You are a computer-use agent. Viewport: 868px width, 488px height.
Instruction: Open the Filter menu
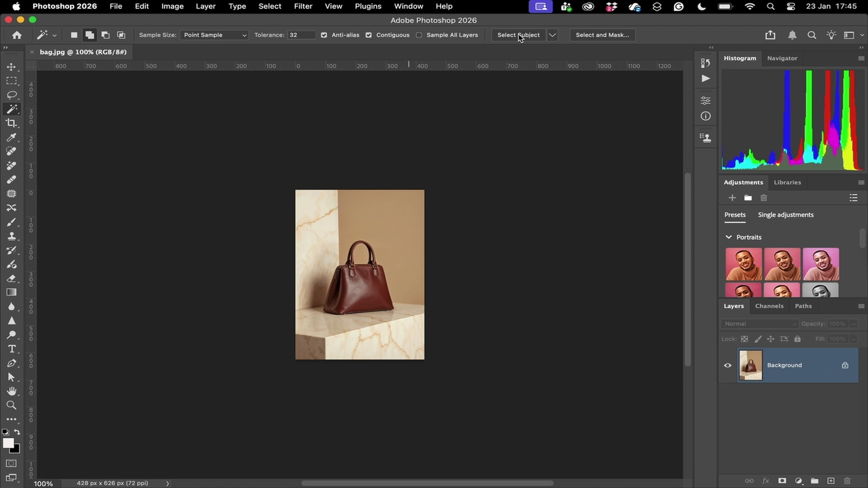[303, 6]
